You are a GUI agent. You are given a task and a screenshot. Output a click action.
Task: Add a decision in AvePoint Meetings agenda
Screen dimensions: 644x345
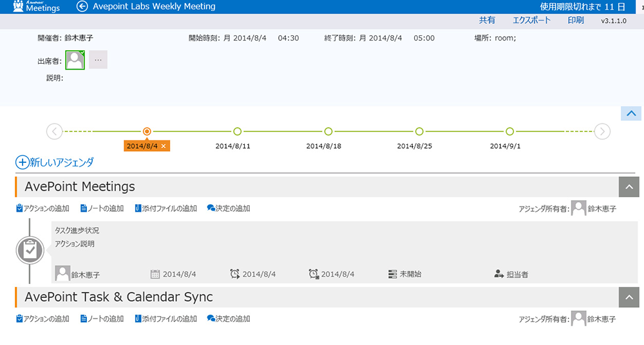point(229,209)
